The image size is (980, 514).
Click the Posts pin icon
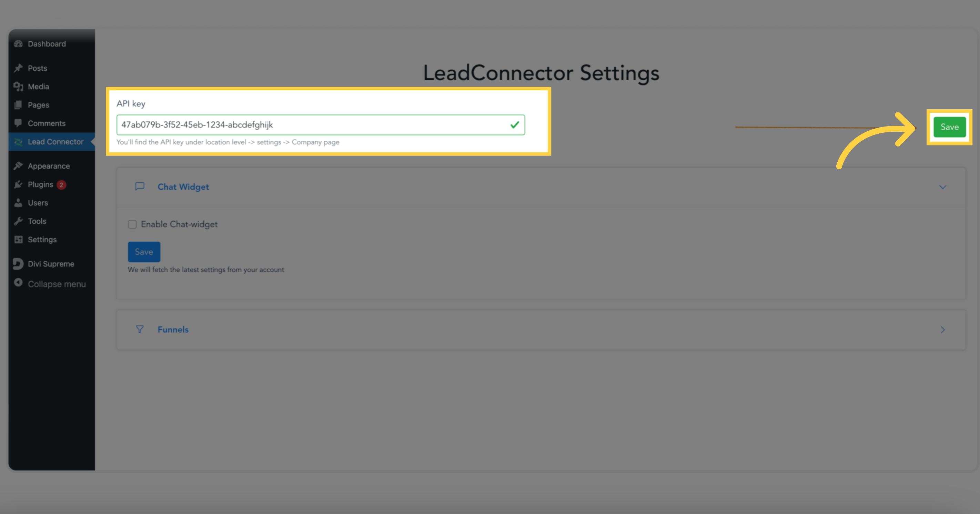pos(18,68)
